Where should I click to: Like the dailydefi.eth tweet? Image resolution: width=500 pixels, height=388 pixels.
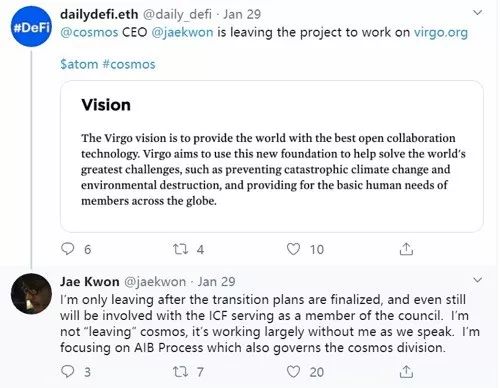coord(293,249)
